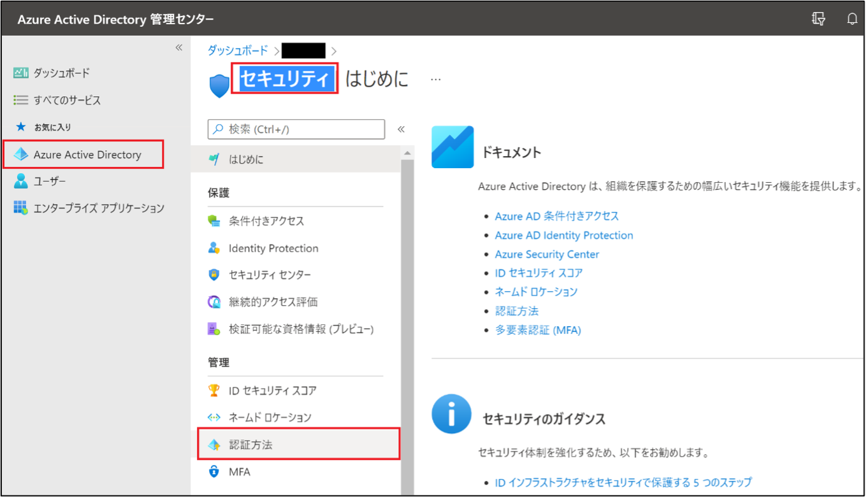
Task: Collapse the left portal sidebar
Action: tap(179, 48)
